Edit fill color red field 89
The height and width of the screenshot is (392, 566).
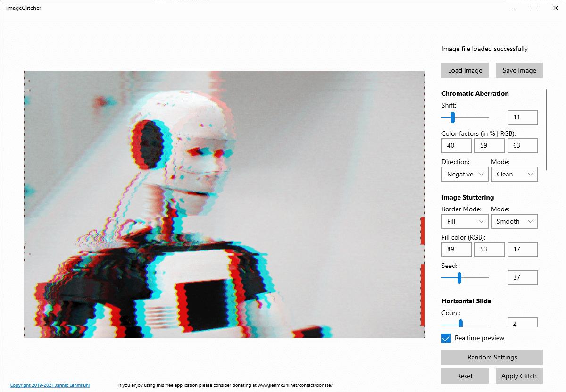(x=457, y=249)
